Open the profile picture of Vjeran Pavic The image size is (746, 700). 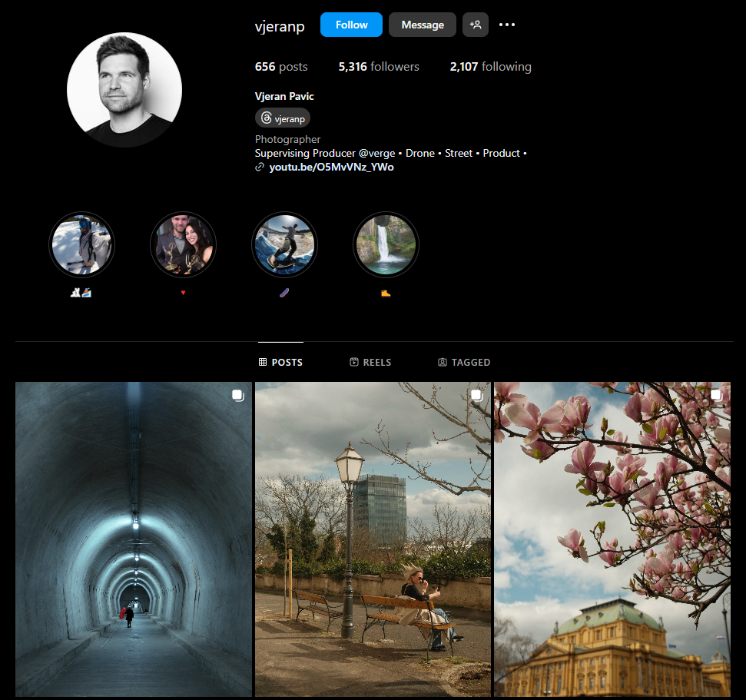pos(124,89)
